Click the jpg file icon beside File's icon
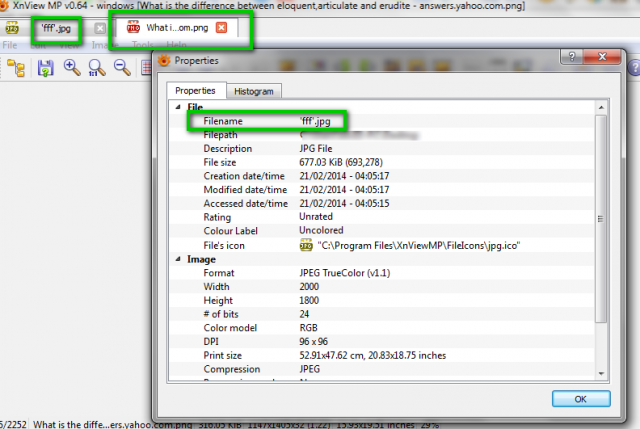This screenshot has width=640, height=429. click(306, 245)
